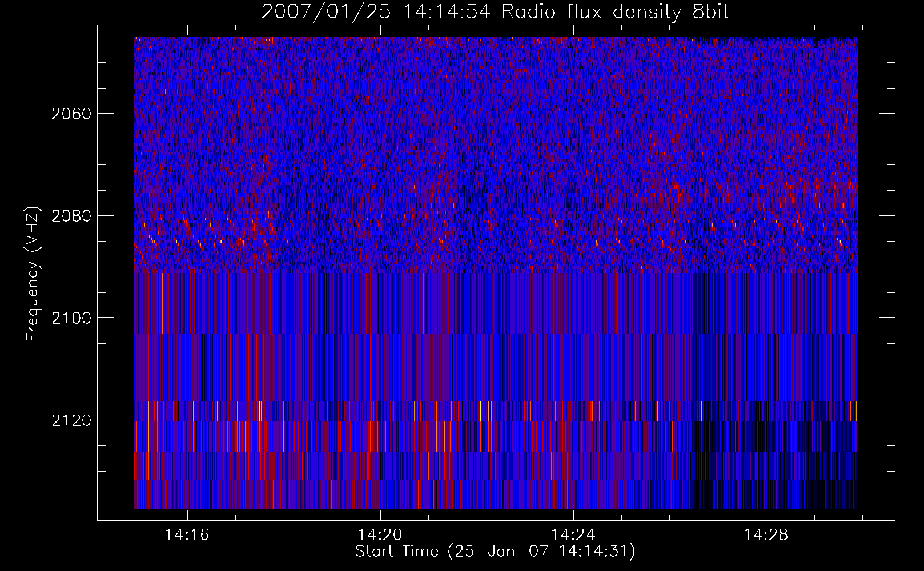Viewport: 924px width, 571px height.
Task: Click the 14:16 time axis label
Action: (x=187, y=534)
